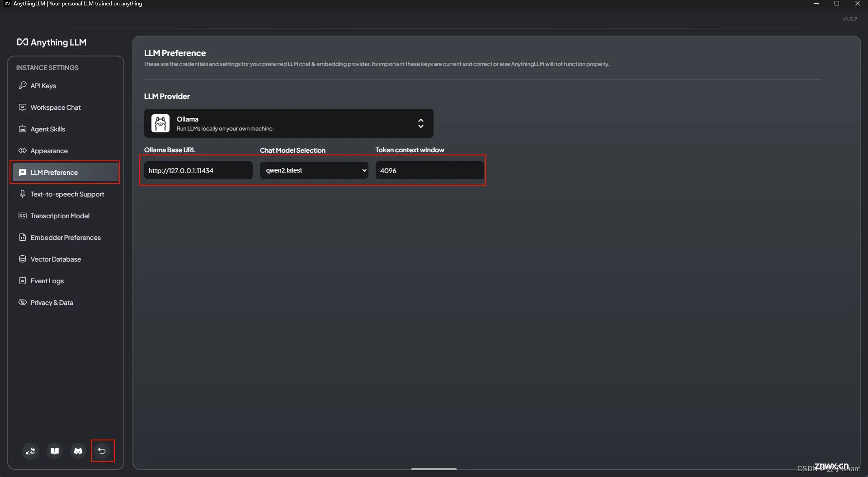Go to Embedder Preferences

point(66,237)
